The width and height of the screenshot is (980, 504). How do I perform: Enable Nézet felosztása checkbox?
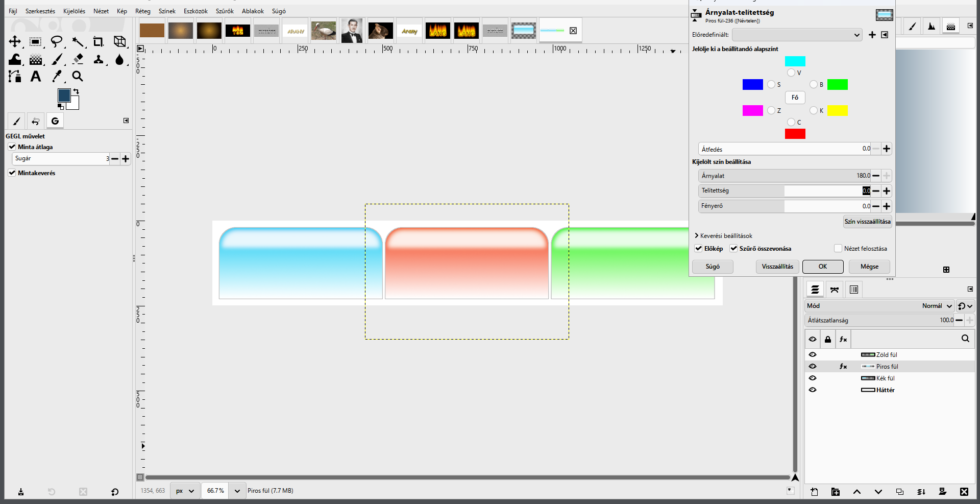(838, 249)
